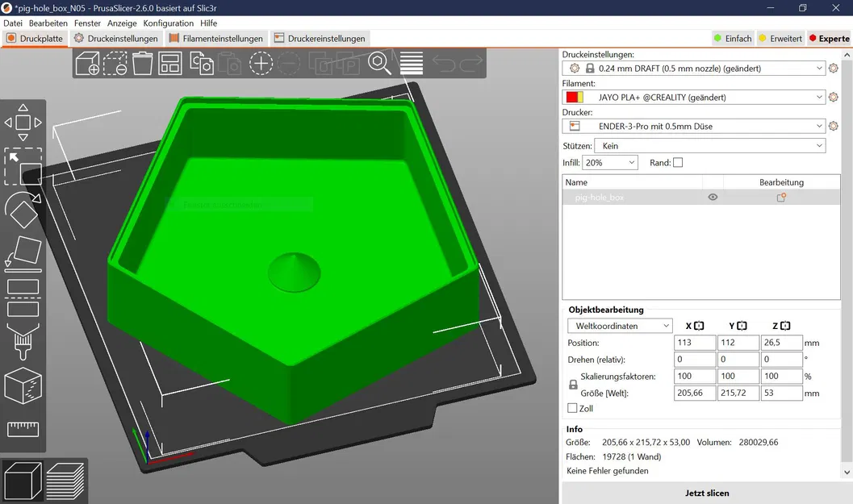This screenshot has width=853, height=504.
Task: Open the search magnifier tool
Action: click(379, 65)
